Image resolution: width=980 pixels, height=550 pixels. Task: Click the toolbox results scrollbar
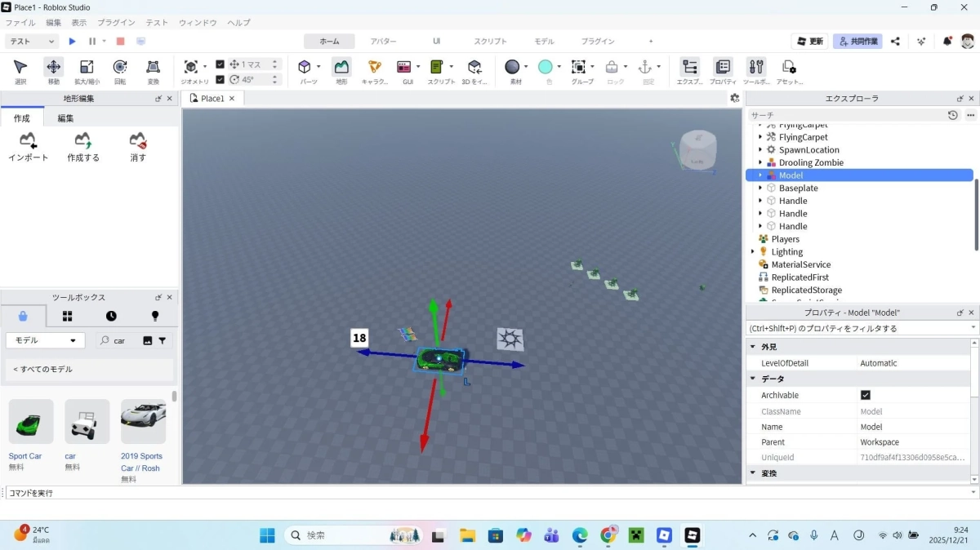click(174, 396)
